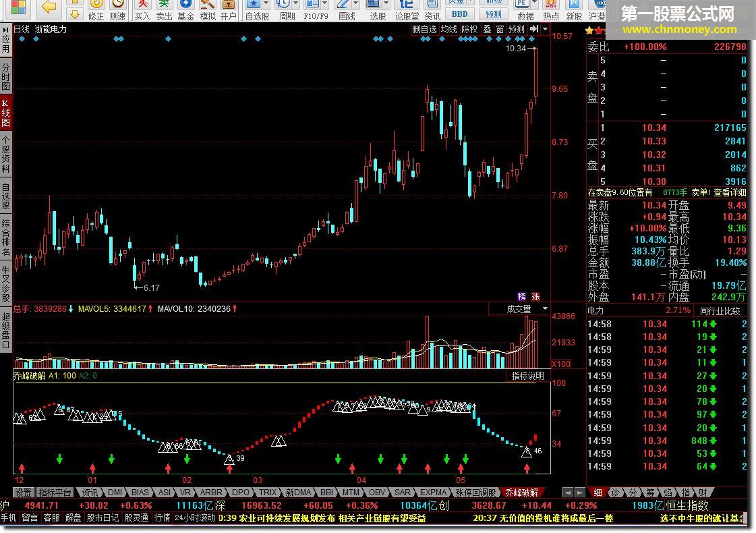This screenshot has height=533, width=756.
Task: Toggle 除权 ex-rights adjustment
Action: pos(469,29)
